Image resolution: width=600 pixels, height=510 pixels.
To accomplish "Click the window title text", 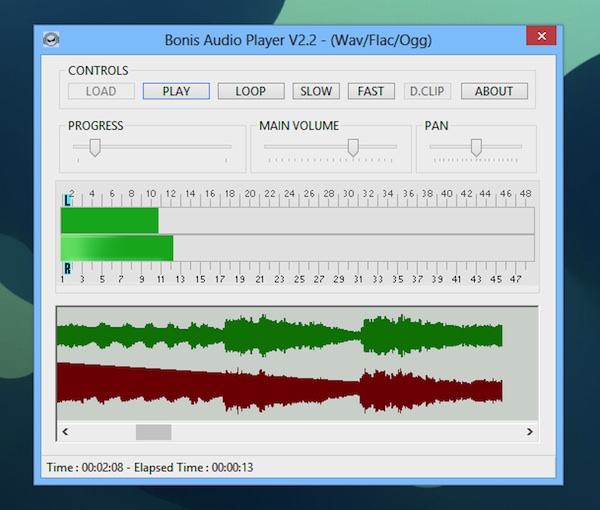I will pyautogui.click(x=298, y=40).
